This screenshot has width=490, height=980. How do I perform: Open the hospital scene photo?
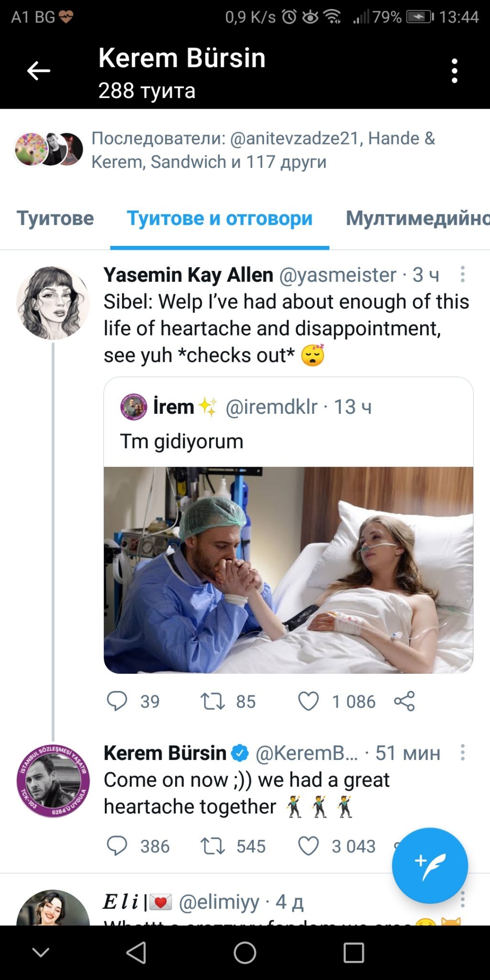point(289,570)
